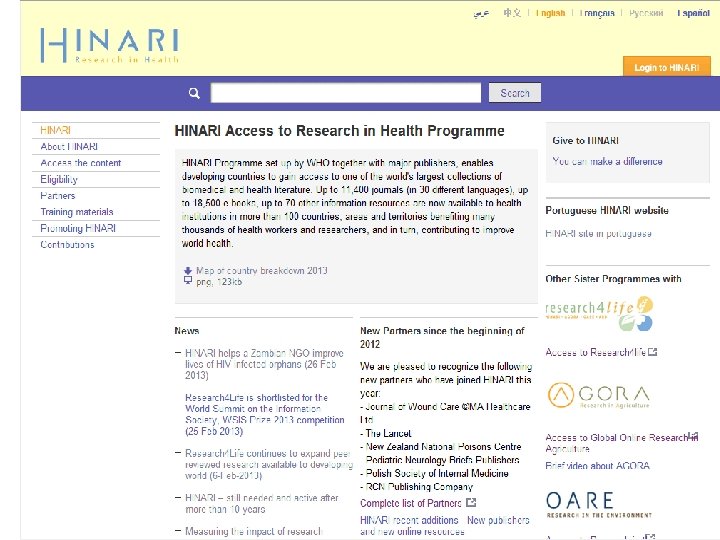Click the Portuguese HINARI website heading
Image resolution: width=720 pixels, height=540 pixels.
[x=607, y=210]
